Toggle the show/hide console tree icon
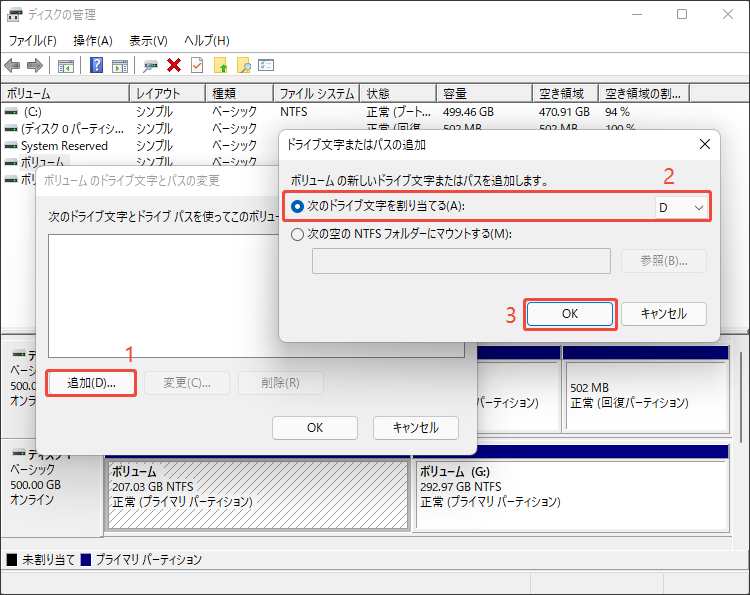Image resolution: width=750 pixels, height=595 pixels. coord(66,66)
